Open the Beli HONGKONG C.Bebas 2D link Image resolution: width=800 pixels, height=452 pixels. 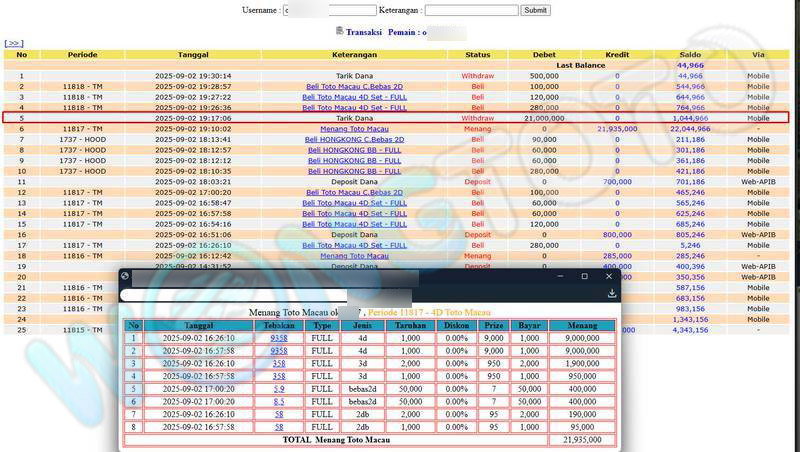(355, 140)
